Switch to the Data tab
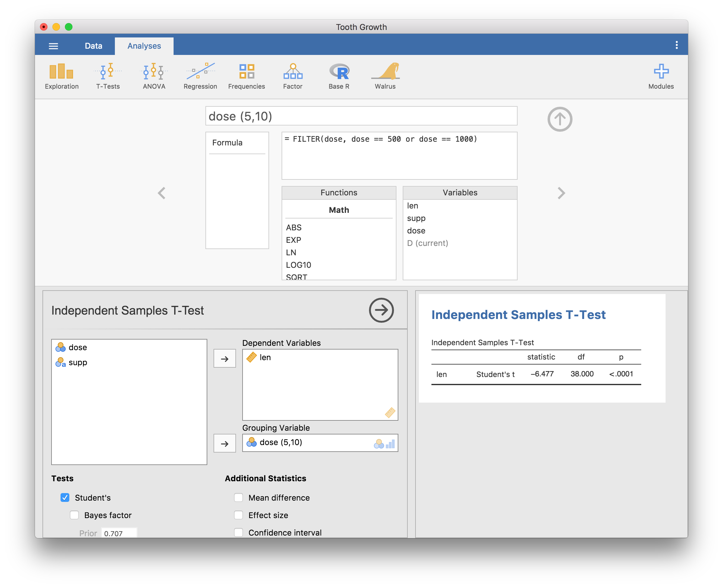 click(94, 46)
